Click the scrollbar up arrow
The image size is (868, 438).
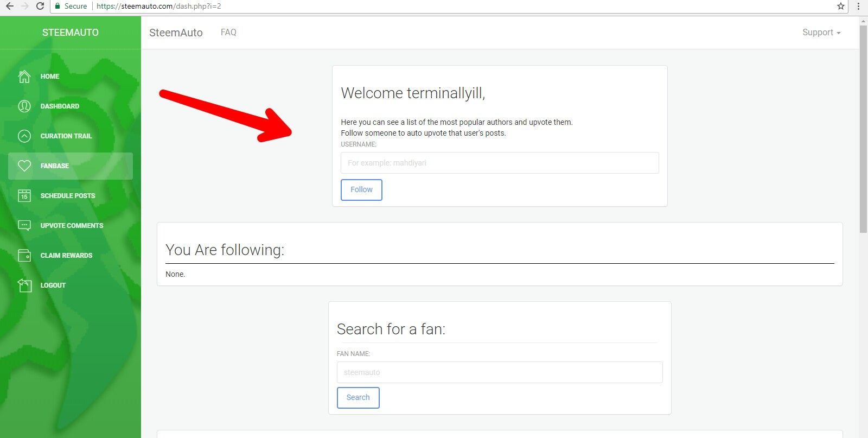point(863,21)
